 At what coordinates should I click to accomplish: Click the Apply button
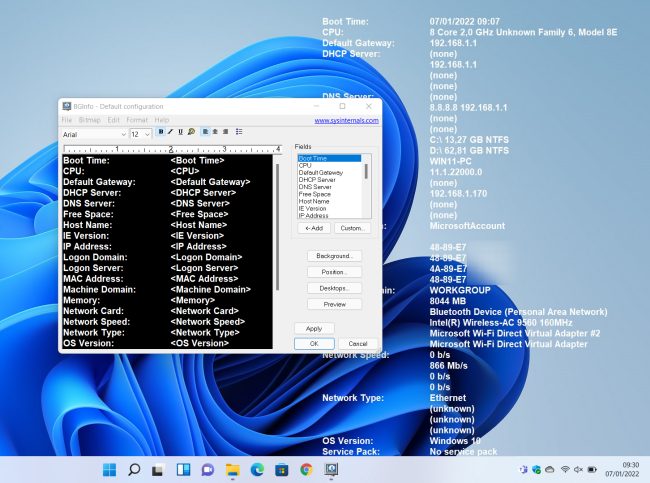(314, 328)
